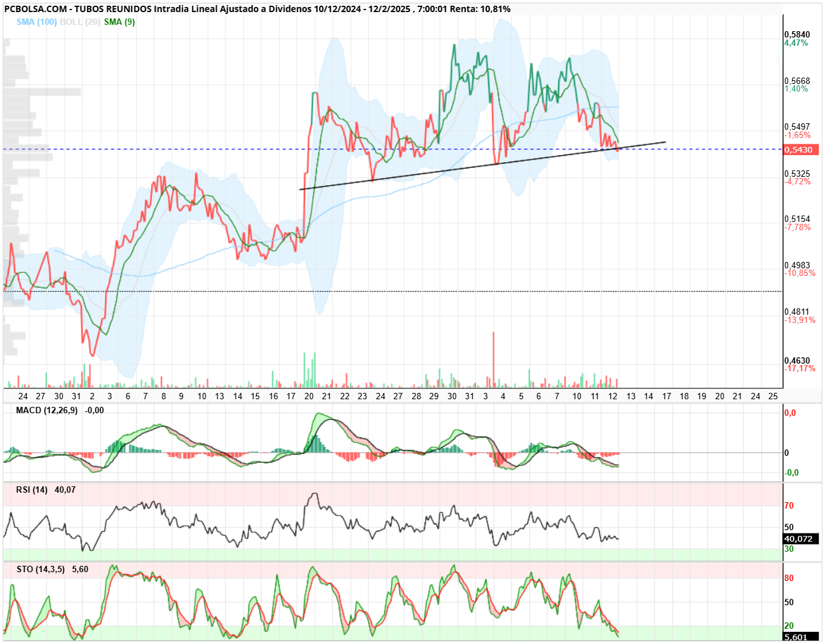Click the tall red volume spike bar
The image size is (825, 644).
click(493, 359)
